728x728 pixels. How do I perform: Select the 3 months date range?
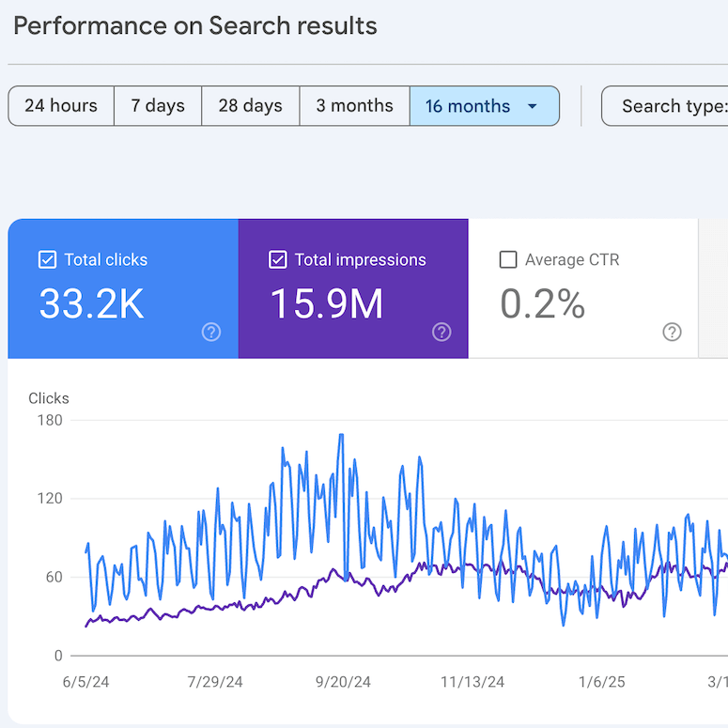click(x=354, y=106)
